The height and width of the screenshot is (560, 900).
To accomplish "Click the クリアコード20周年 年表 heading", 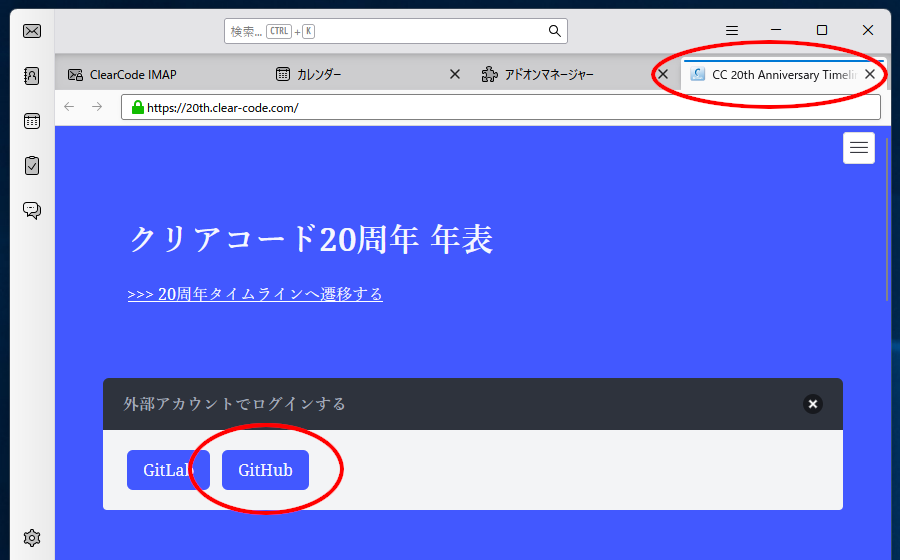I will click(x=311, y=239).
